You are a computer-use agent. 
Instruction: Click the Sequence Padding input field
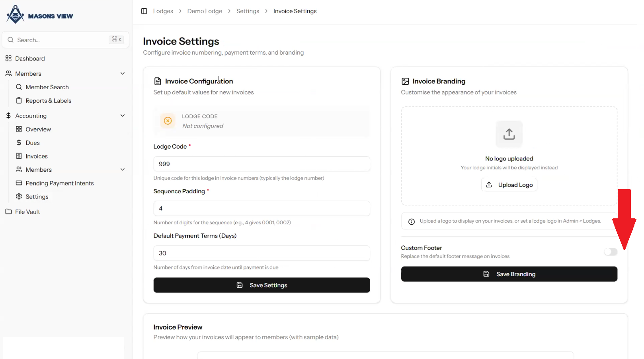(x=262, y=208)
